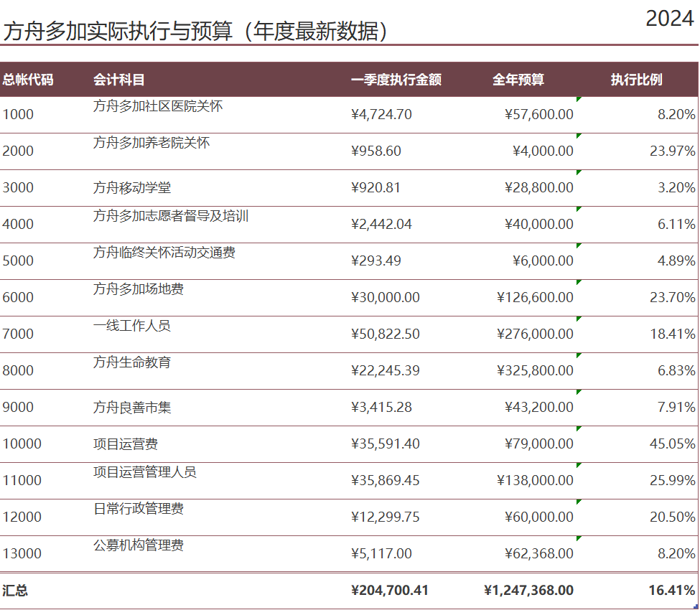Select amount ¥4,724.70

pyautogui.click(x=381, y=114)
